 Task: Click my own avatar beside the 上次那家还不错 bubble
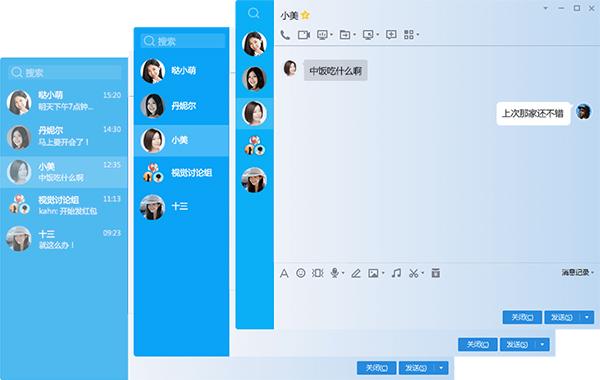click(x=584, y=111)
